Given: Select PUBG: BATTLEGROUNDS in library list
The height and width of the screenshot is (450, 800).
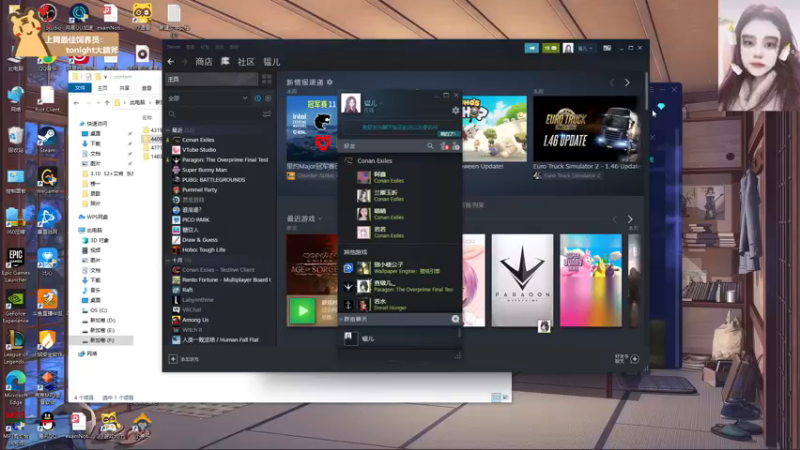Looking at the screenshot, I should point(213,180).
